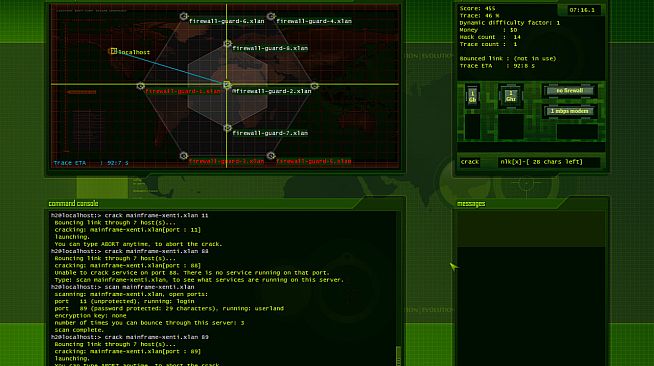Image resolution: width=654 pixels, height=366 pixels.
Task: Click the red firewall-guard-1.xlan label
Action: coord(183,91)
